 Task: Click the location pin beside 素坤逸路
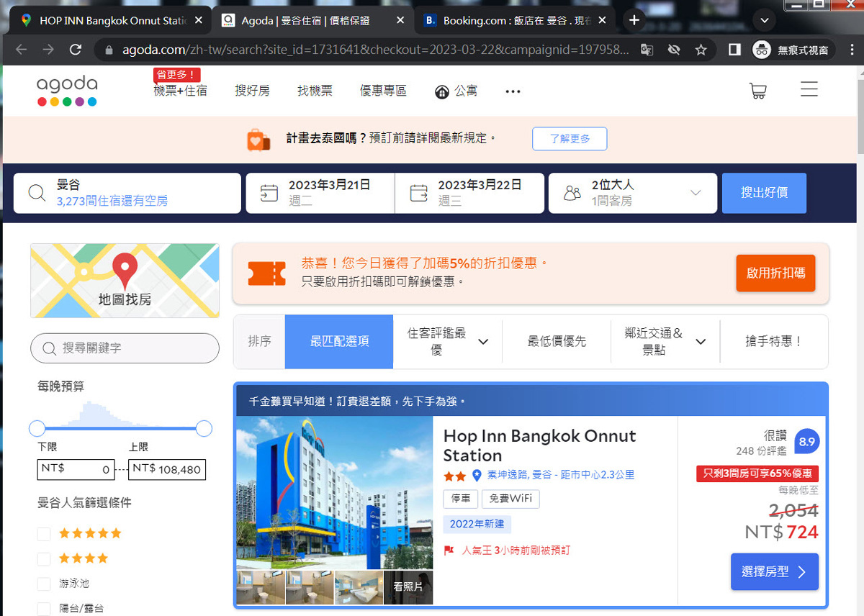[477, 476]
